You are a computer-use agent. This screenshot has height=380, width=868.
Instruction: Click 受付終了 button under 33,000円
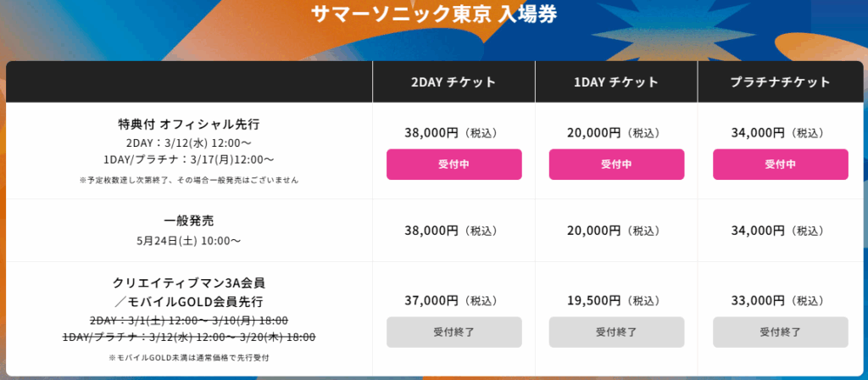pos(781,332)
